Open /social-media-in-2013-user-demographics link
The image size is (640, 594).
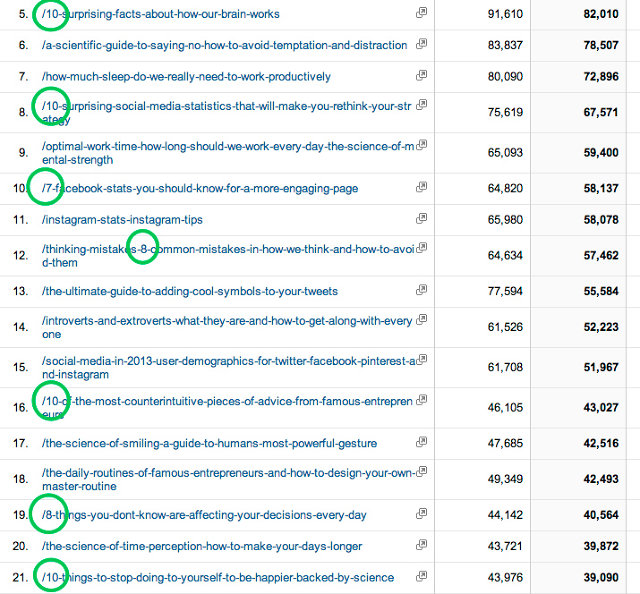pyautogui.click(x=229, y=367)
